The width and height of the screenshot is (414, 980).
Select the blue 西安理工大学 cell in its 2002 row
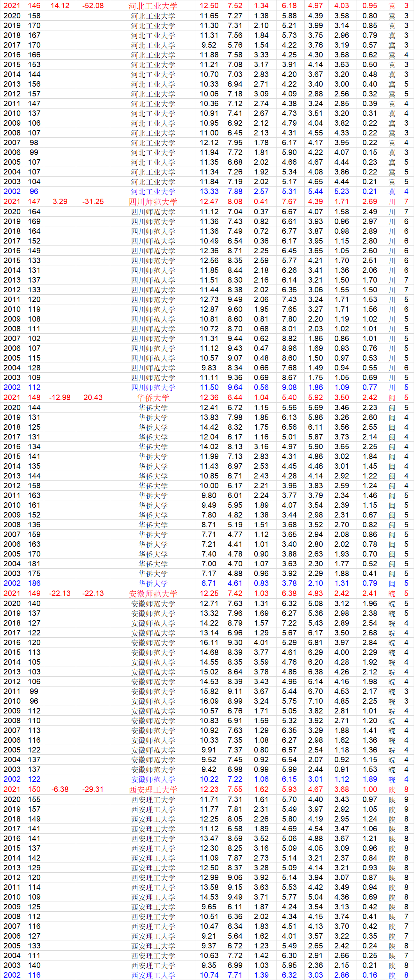pyautogui.click(x=153, y=975)
